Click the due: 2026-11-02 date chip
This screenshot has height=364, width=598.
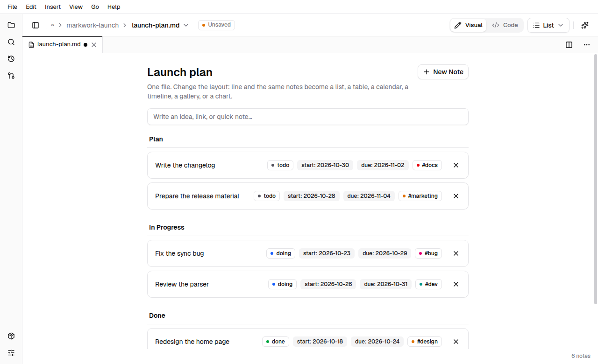(x=383, y=165)
